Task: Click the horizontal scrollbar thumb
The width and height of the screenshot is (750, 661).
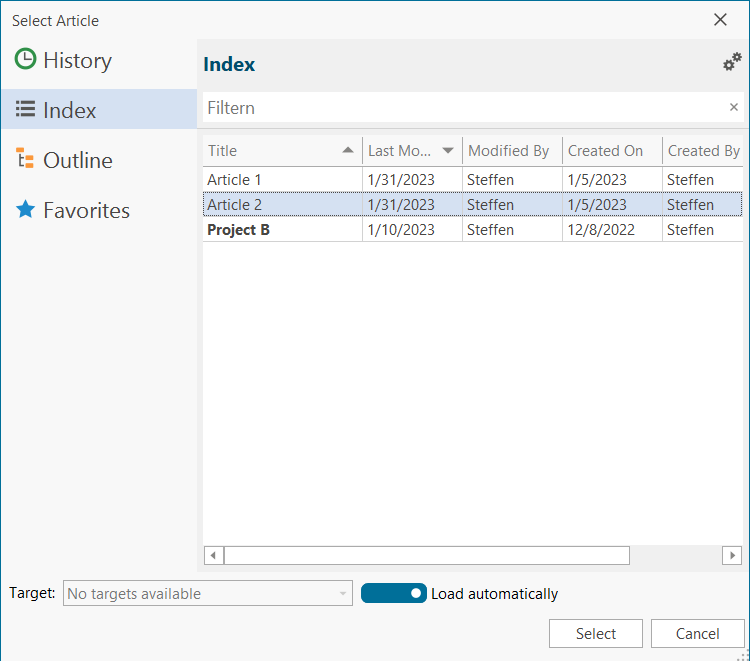Action: tap(426, 555)
